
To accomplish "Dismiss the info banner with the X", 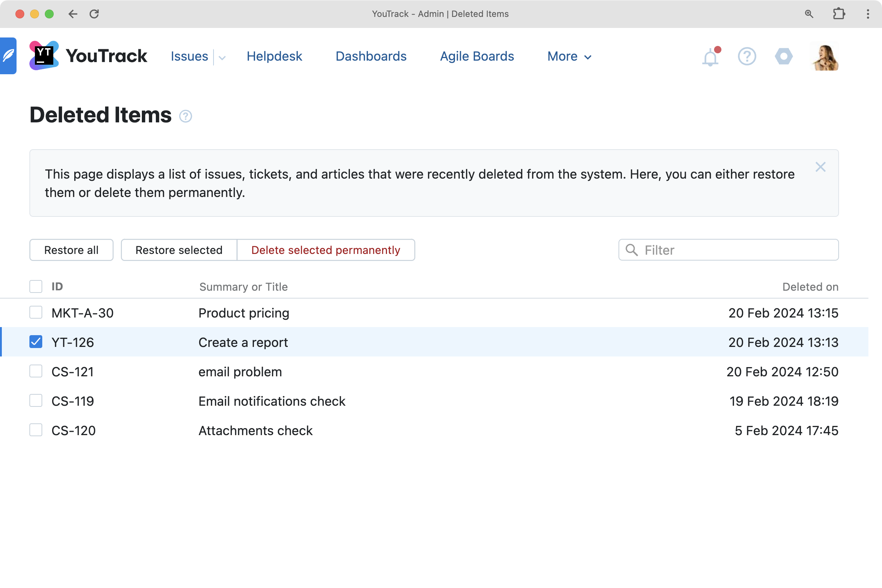I will pyautogui.click(x=820, y=167).
